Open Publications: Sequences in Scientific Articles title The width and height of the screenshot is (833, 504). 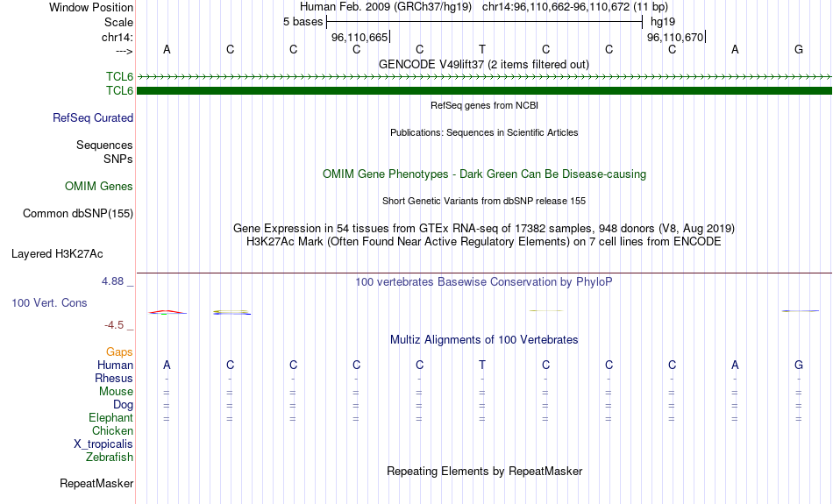pyautogui.click(x=484, y=132)
